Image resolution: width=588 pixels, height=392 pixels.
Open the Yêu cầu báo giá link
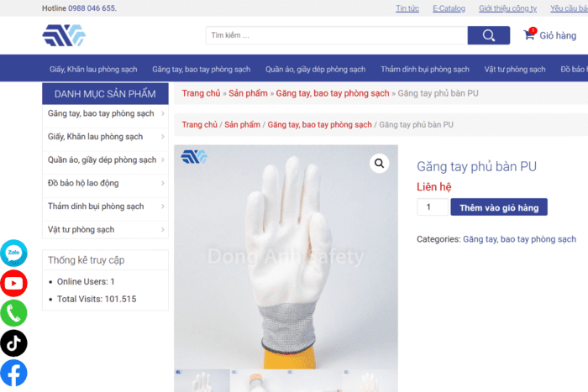click(570, 8)
